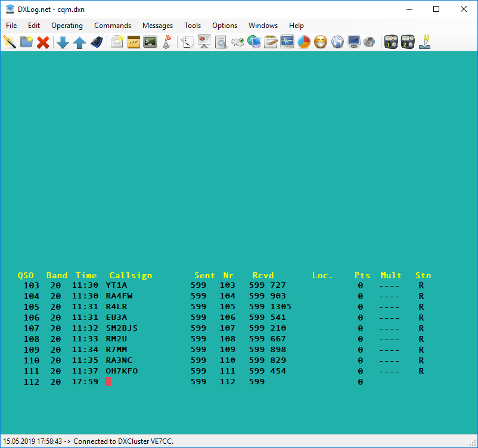
Task: Click the waveform monitor icon
Action: pos(287,42)
